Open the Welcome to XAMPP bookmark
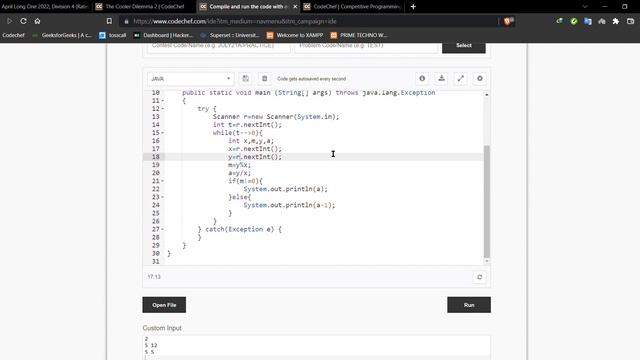 (x=295, y=36)
